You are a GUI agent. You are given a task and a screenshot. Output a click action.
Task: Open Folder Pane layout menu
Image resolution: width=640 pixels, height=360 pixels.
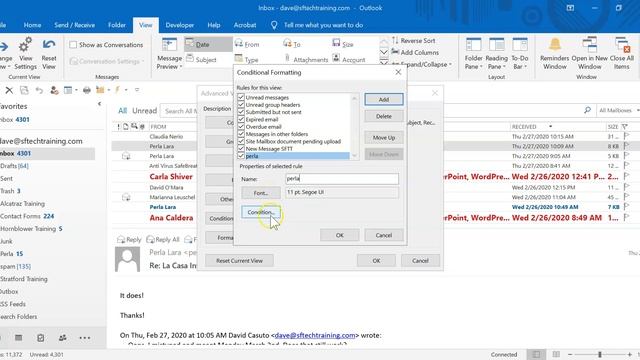coord(473,53)
